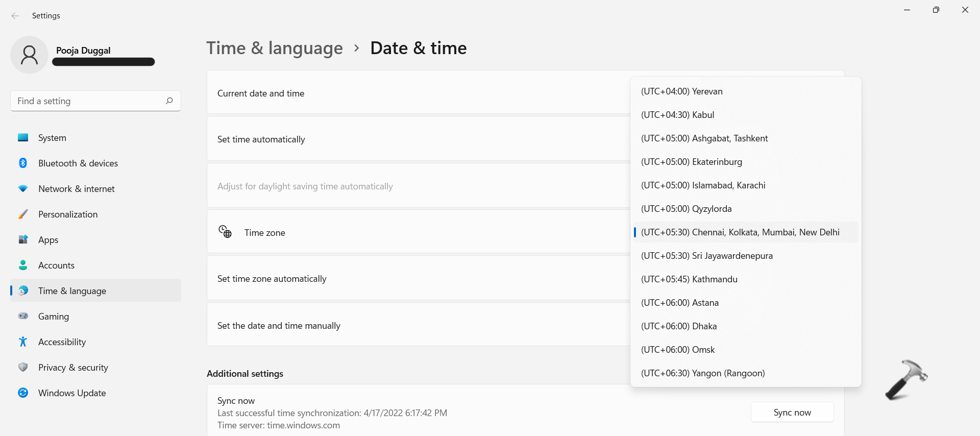This screenshot has height=436, width=980.
Task: Click the Pooja Duggal profile avatar
Action: click(29, 55)
